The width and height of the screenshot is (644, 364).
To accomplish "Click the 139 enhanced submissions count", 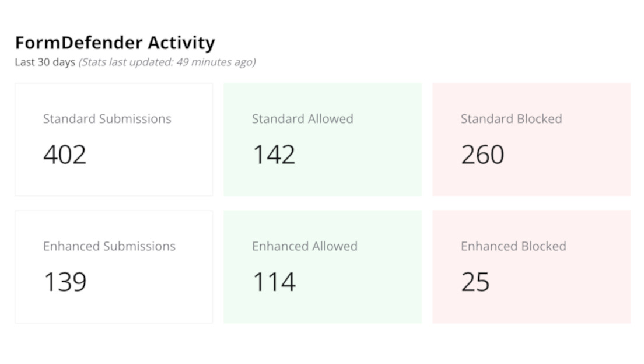I will 65,282.
